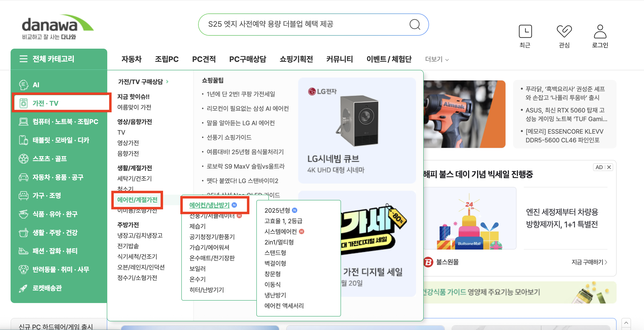Screen dimensions: 644x330
Task: Select 2025년형 in air conditioner submenu
Action: 277,210
